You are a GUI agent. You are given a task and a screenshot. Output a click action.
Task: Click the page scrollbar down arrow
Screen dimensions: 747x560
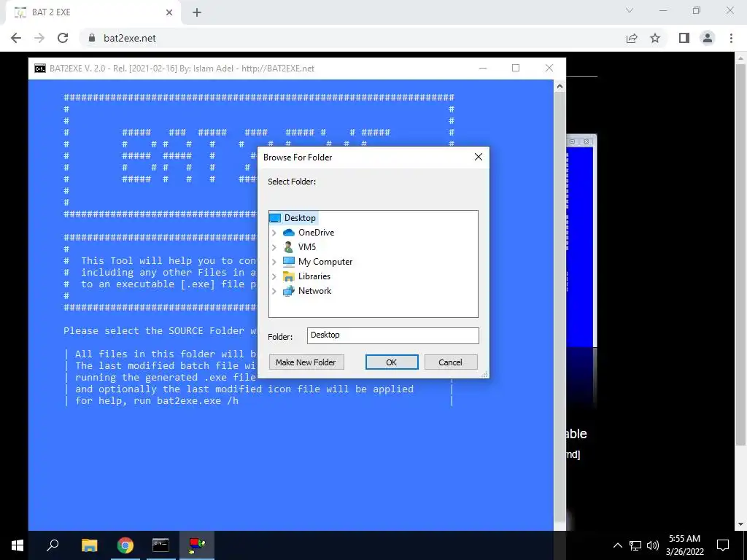click(x=741, y=525)
